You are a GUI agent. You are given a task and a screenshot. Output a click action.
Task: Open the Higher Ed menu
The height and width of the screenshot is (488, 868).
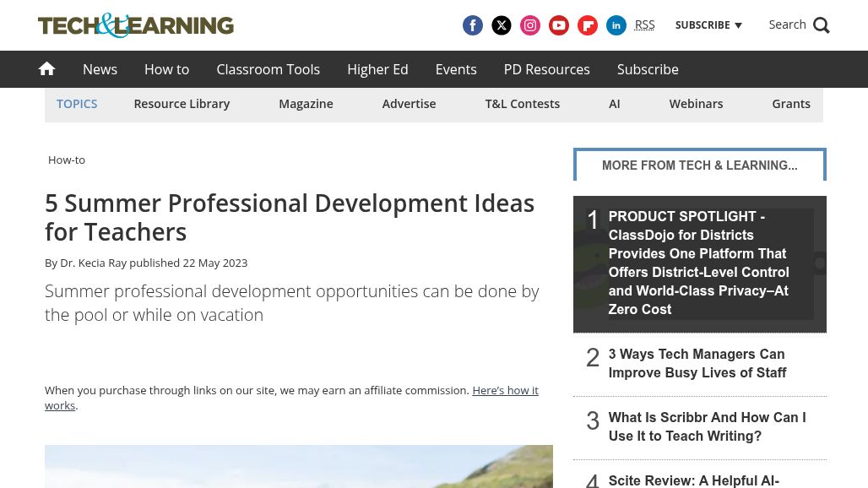coord(377,69)
